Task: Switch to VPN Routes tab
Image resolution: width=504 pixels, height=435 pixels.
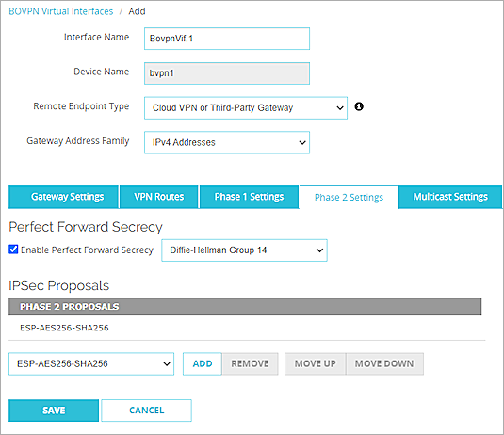Action: [x=159, y=197]
